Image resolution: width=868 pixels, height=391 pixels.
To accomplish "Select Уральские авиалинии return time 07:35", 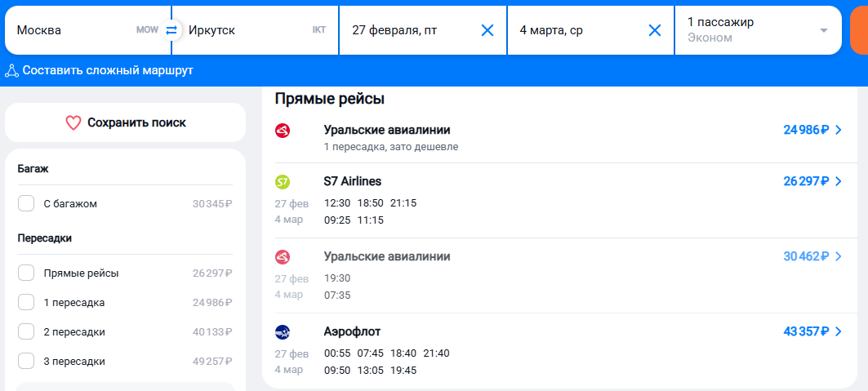I will coord(337,295).
